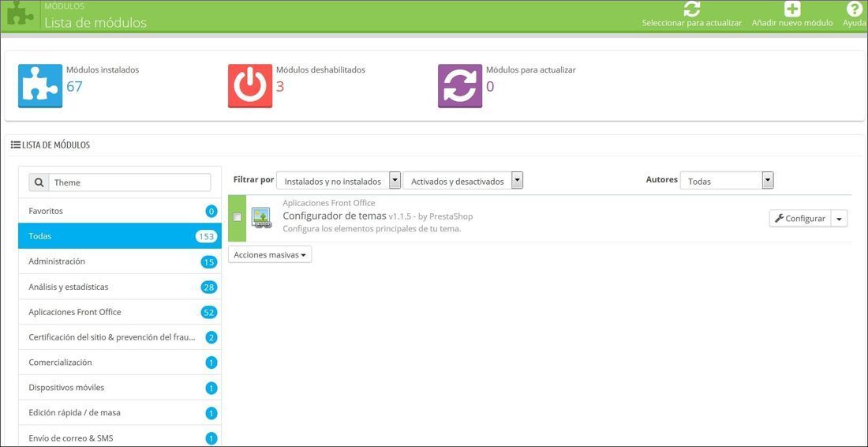
Task: Open the Acciones masivas dropdown
Action: 270,255
